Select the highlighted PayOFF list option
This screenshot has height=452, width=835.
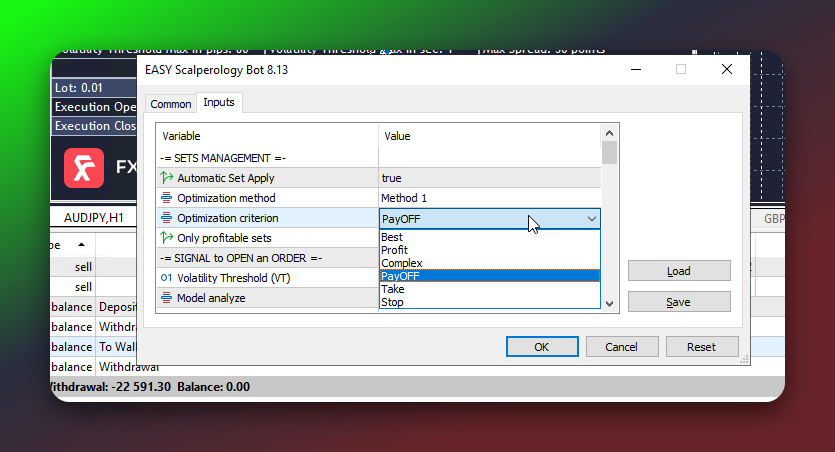pyautogui.click(x=489, y=276)
